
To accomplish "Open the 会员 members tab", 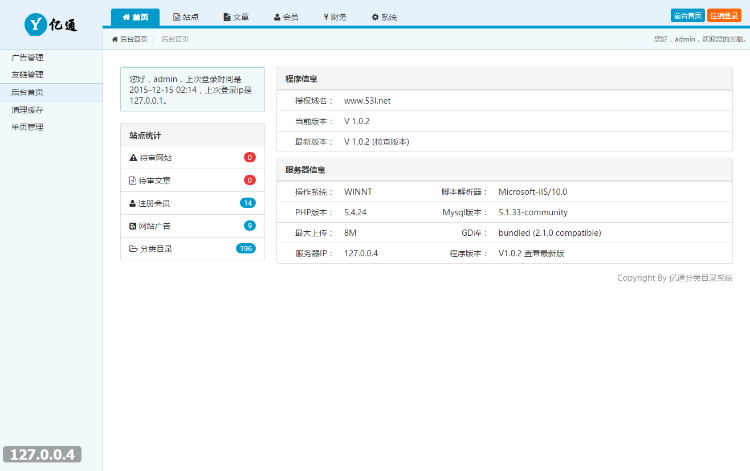I will tap(286, 17).
